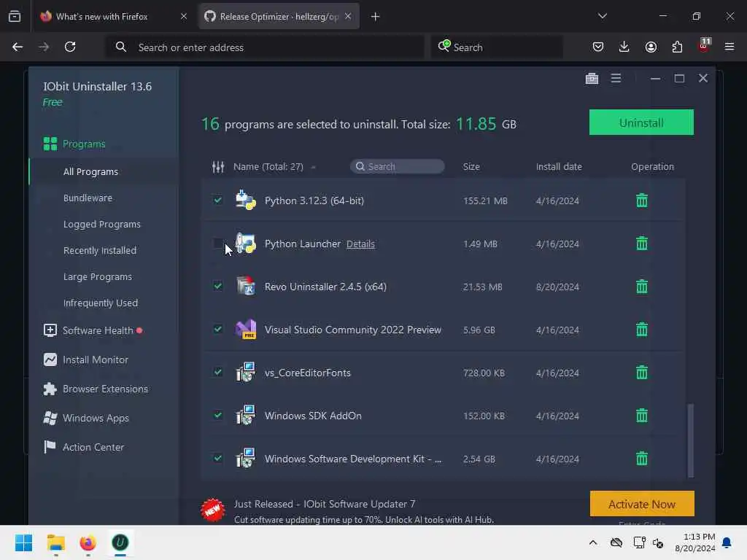
Task: Uncheck Windows Software Development Kit checkbox
Action: click(x=217, y=458)
